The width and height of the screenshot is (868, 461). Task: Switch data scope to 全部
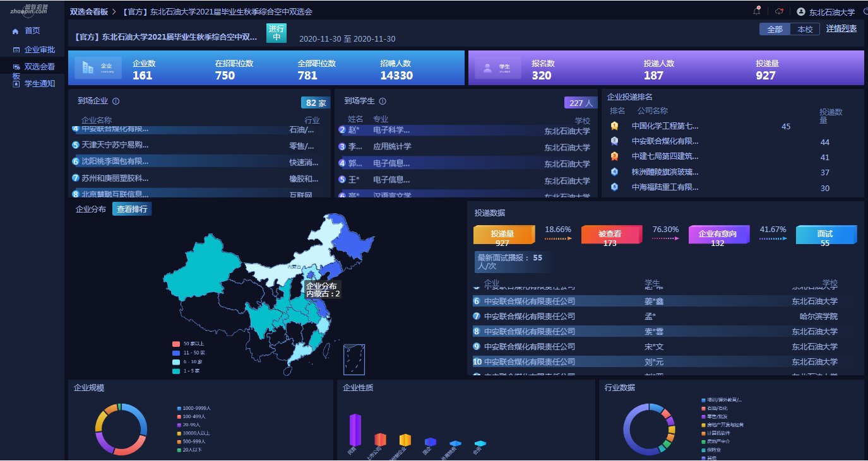[x=775, y=29]
